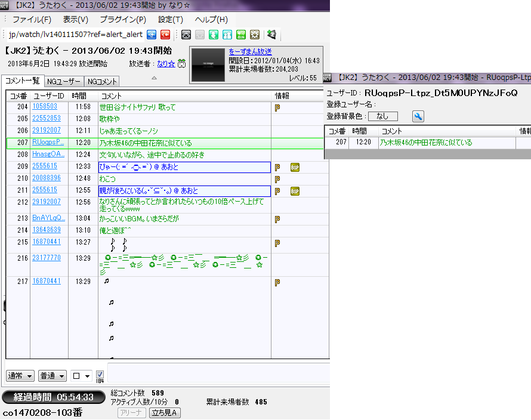The height and width of the screenshot is (420, 531).
Task: Open the 設定(T) menu
Action: [171, 20]
